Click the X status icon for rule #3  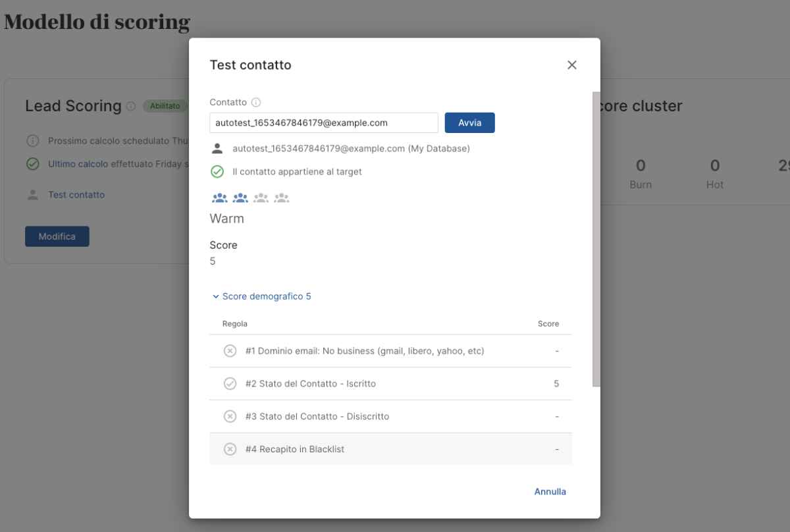click(230, 417)
